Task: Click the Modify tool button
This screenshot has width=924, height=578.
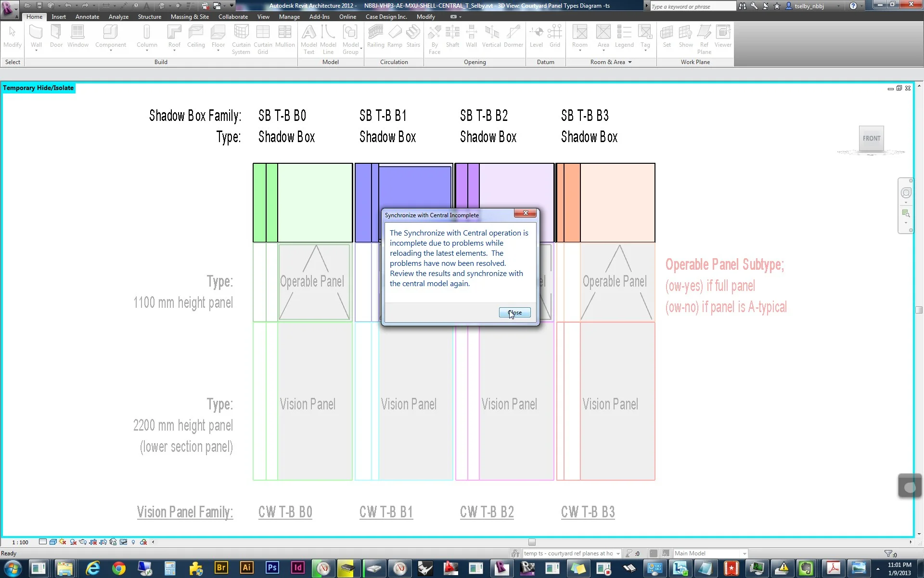Action: [x=13, y=37]
